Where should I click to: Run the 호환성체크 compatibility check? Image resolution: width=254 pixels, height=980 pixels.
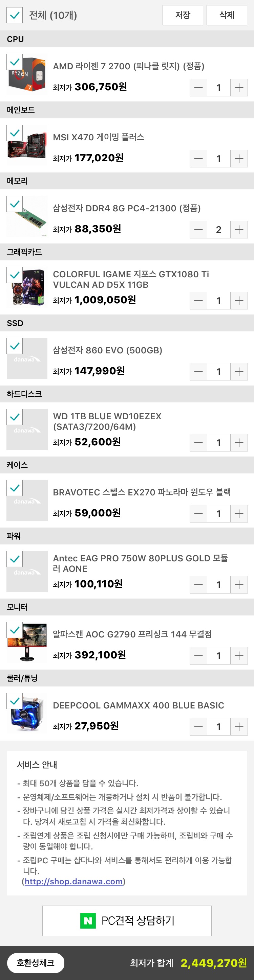(36, 962)
